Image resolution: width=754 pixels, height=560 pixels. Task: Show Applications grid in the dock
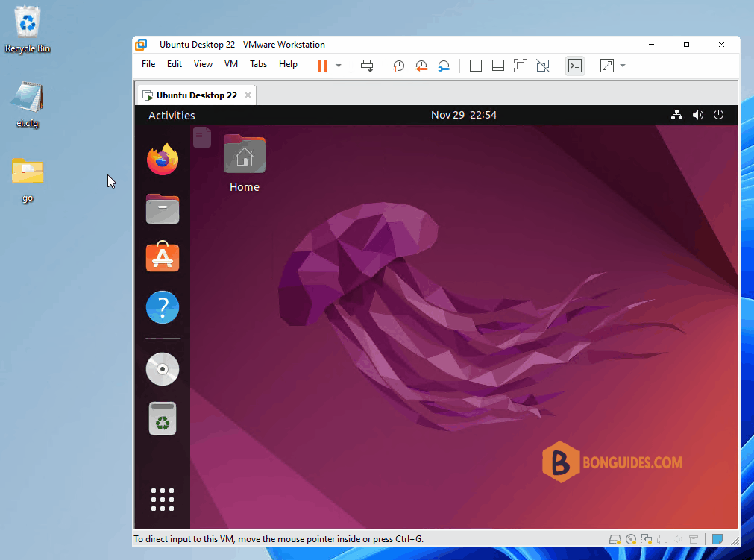tap(163, 500)
